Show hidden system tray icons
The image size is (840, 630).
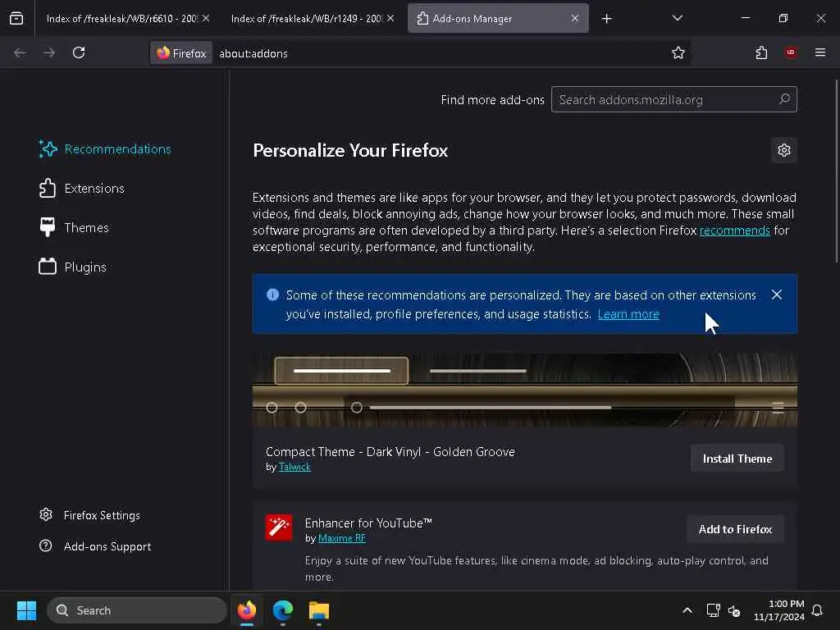pyautogui.click(x=687, y=610)
